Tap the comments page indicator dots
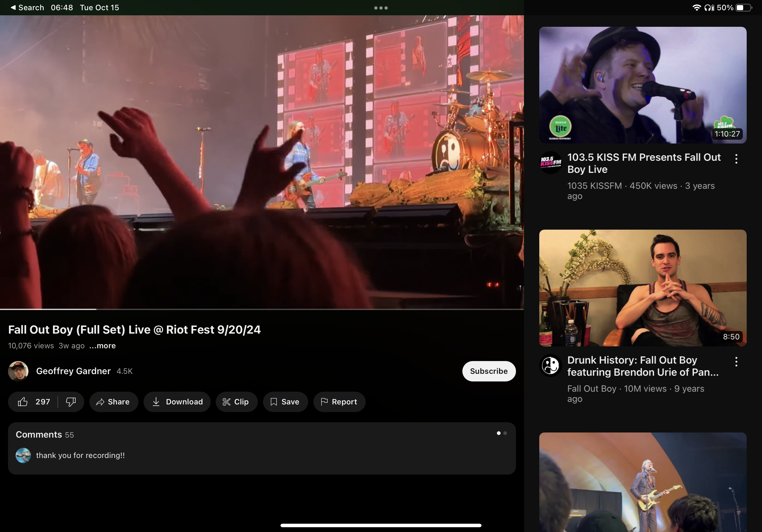Image resolution: width=762 pixels, height=532 pixels. (502, 433)
